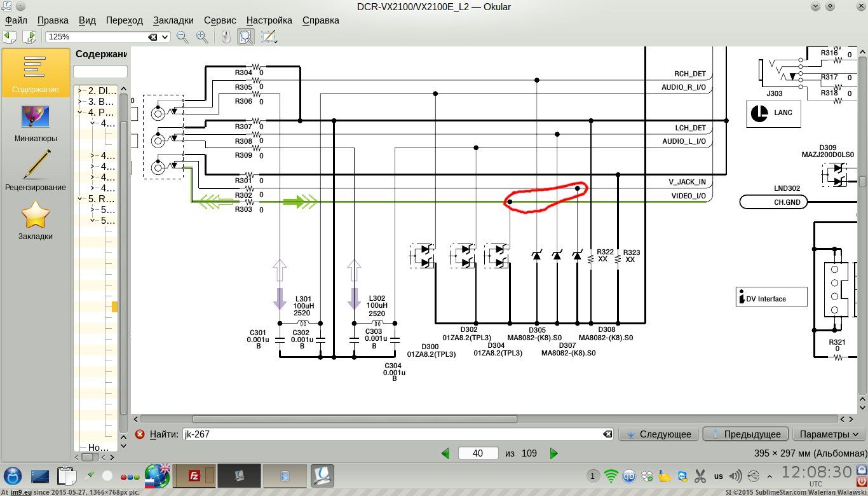This screenshot has width=868, height=496.
Task: Select the mouse browse tool
Action: pyautogui.click(x=226, y=37)
